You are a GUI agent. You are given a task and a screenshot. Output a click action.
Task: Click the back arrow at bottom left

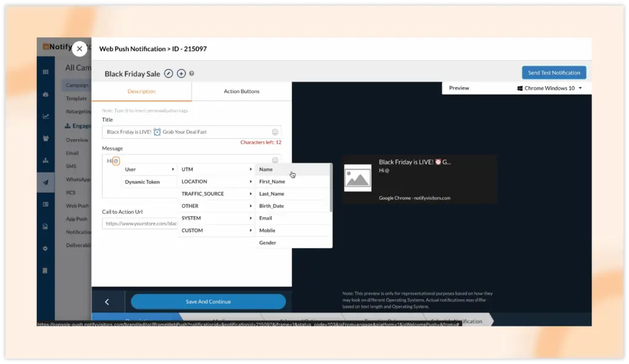(x=107, y=301)
